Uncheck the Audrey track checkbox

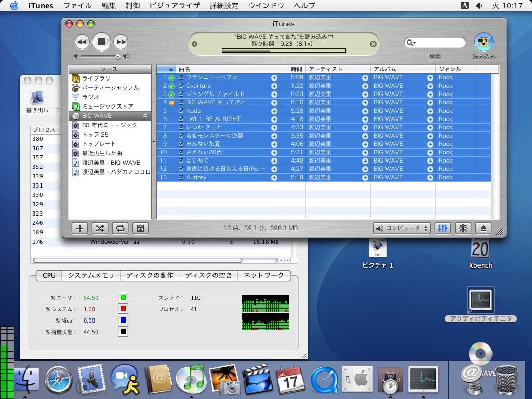pyautogui.click(x=181, y=177)
